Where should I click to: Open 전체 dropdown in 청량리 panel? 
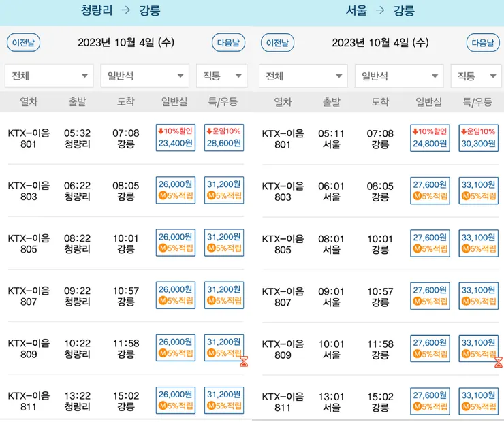(49, 76)
